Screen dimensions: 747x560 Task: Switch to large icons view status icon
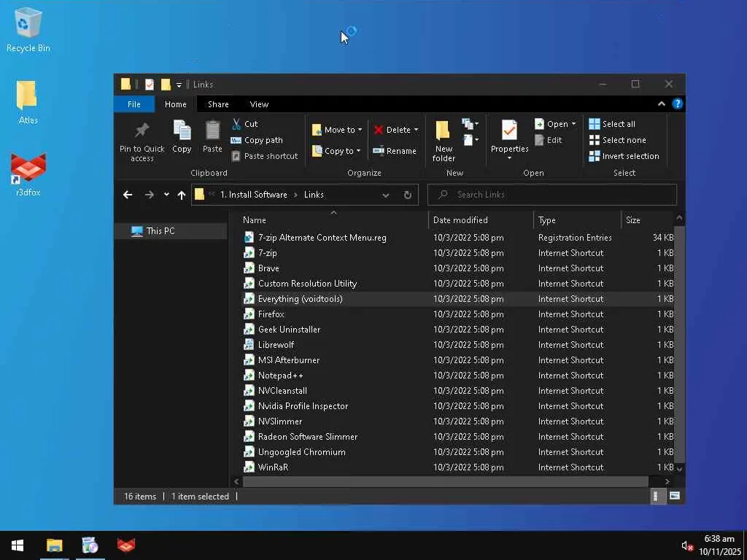tap(674, 496)
